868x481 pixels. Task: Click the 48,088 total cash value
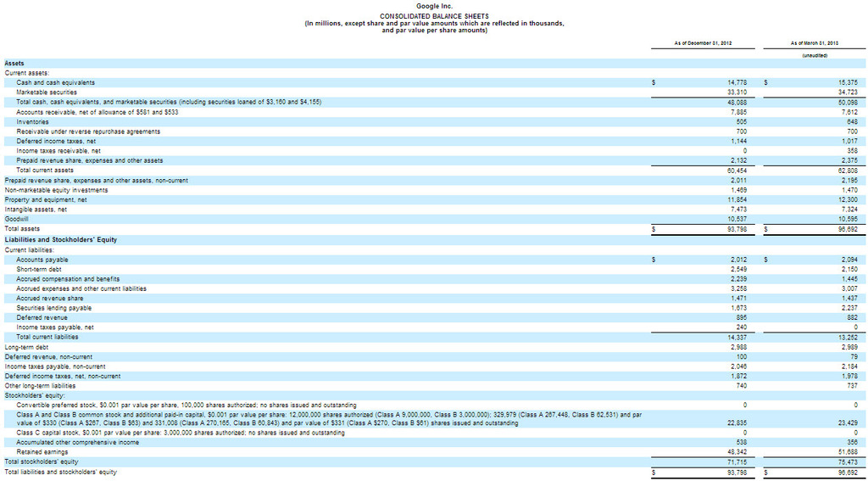pyautogui.click(x=737, y=102)
